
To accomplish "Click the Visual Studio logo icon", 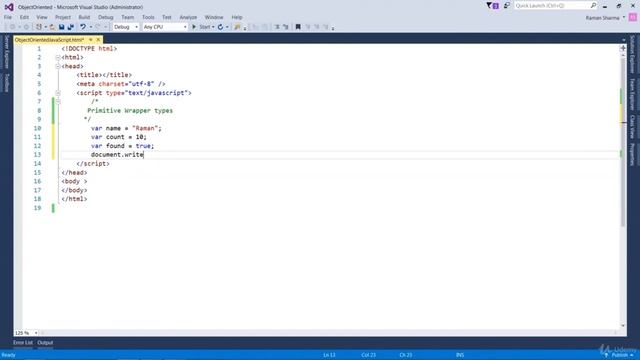I will 9,7.
